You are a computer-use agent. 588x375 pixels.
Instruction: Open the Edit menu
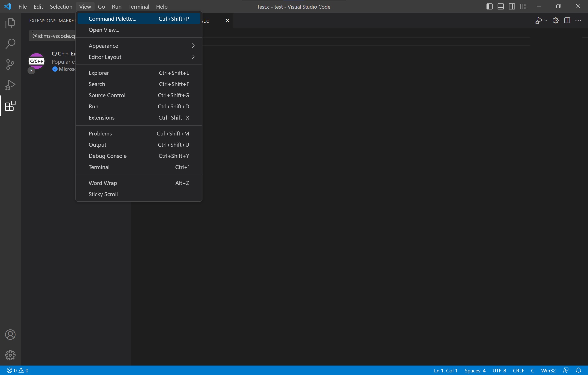pyautogui.click(x=38, y=7)
